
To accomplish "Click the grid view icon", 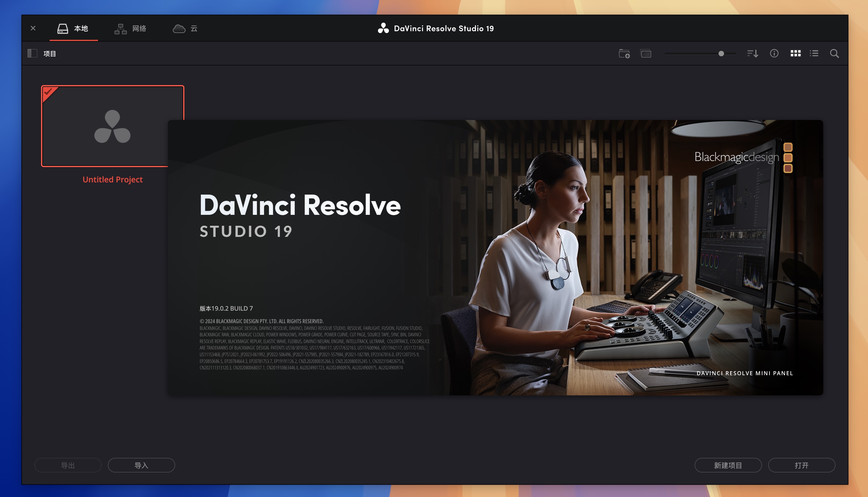I will click(x=795, y=53).
